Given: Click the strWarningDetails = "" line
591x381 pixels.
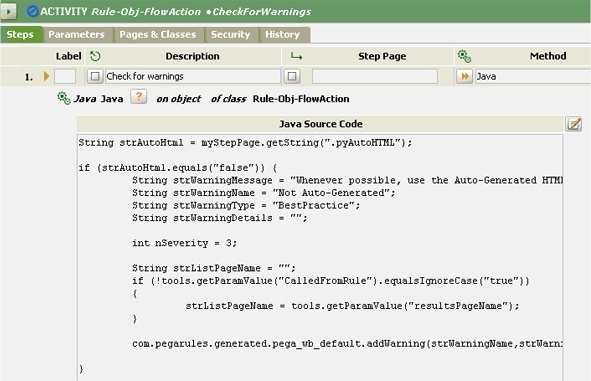Looking at the screenshot, I should (220, 218).
